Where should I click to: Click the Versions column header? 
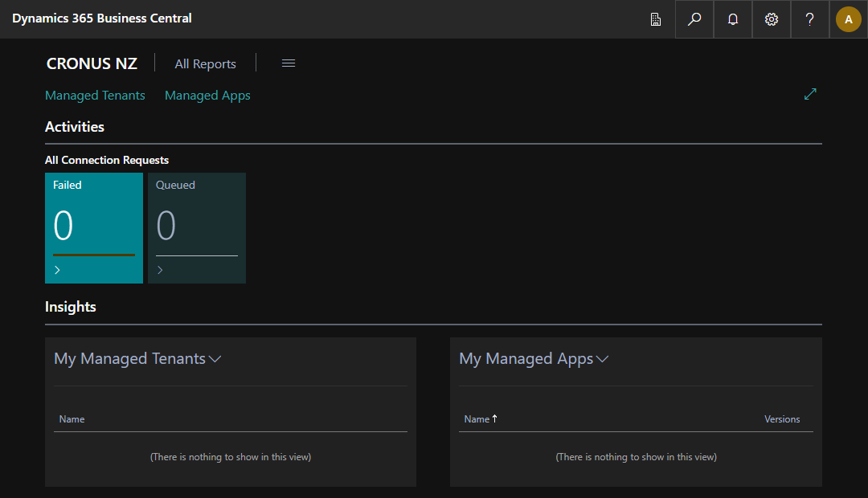click(x=782, y=419)
